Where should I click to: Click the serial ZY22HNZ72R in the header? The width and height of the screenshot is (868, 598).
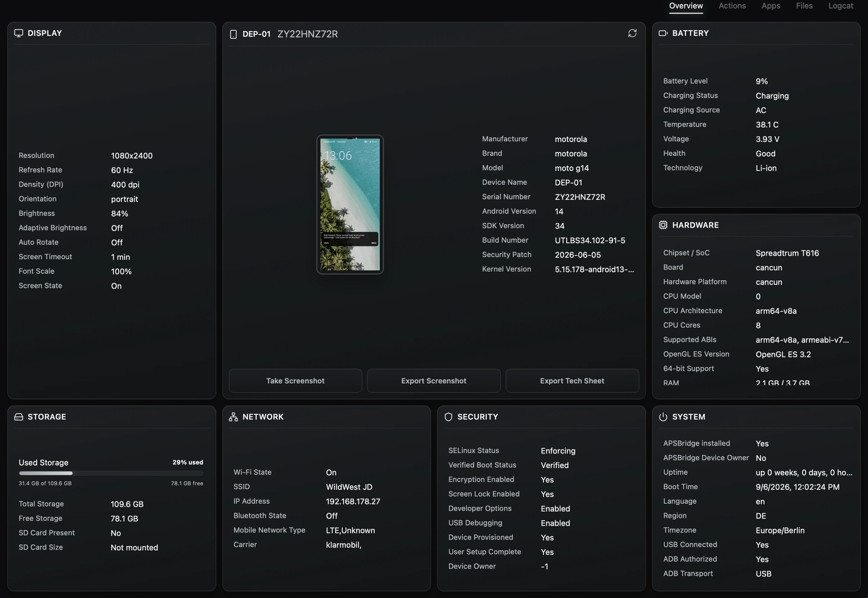[x=307, y=34]
